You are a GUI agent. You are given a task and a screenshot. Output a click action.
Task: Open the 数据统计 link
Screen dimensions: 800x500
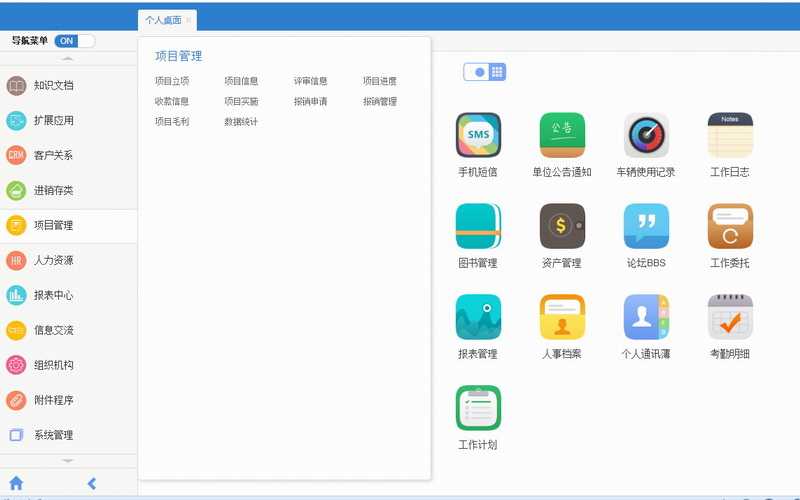(241, 121)
